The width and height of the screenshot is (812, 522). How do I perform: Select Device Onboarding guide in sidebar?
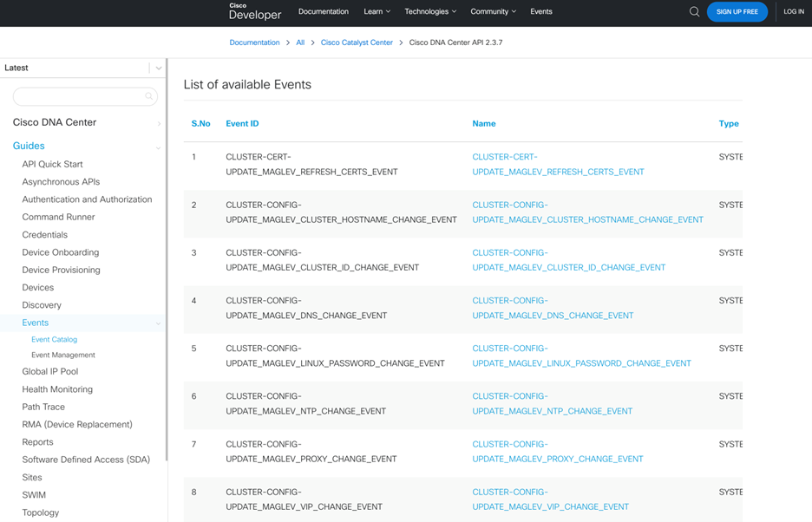point(61,252)
